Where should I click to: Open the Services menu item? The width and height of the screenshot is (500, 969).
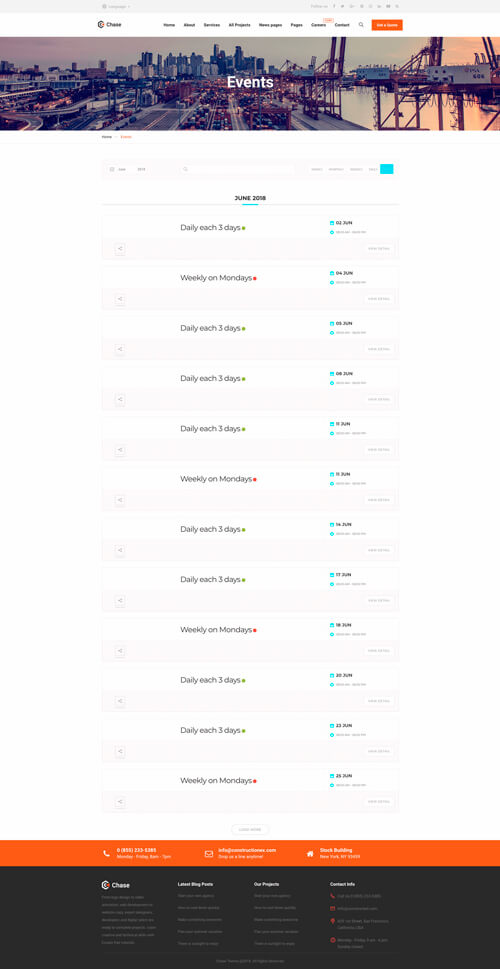[x=212, y=25]
